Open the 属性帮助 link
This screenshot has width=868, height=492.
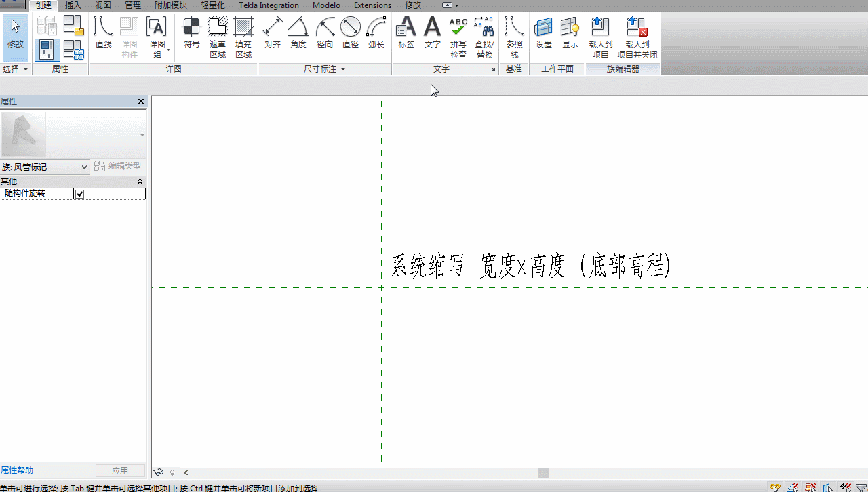click(17, 470)
